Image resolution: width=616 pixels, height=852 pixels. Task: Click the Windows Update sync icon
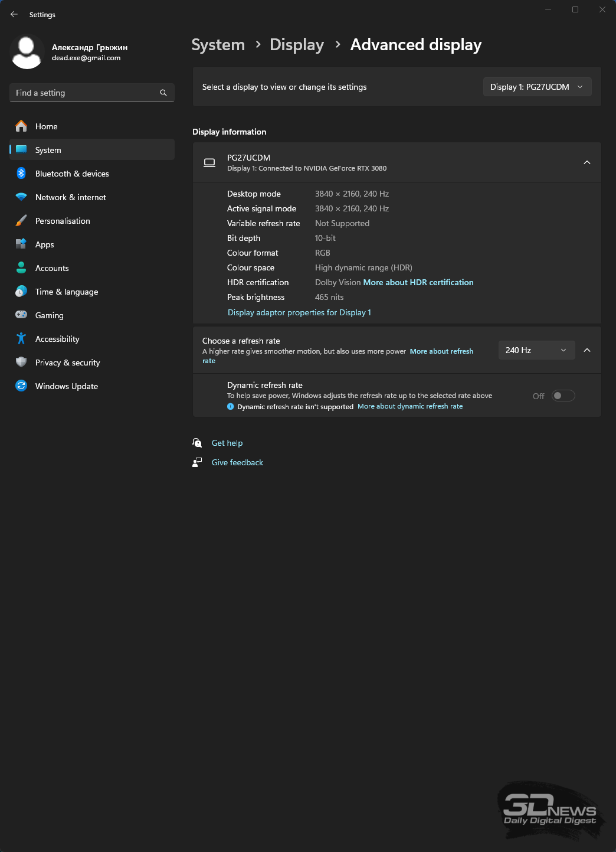click(x=21, y=386)
